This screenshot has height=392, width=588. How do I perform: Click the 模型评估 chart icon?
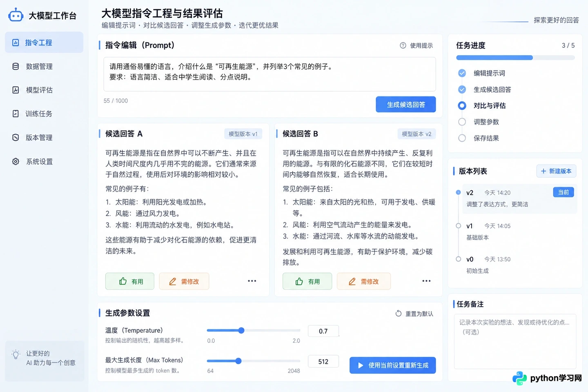[16, 90]
